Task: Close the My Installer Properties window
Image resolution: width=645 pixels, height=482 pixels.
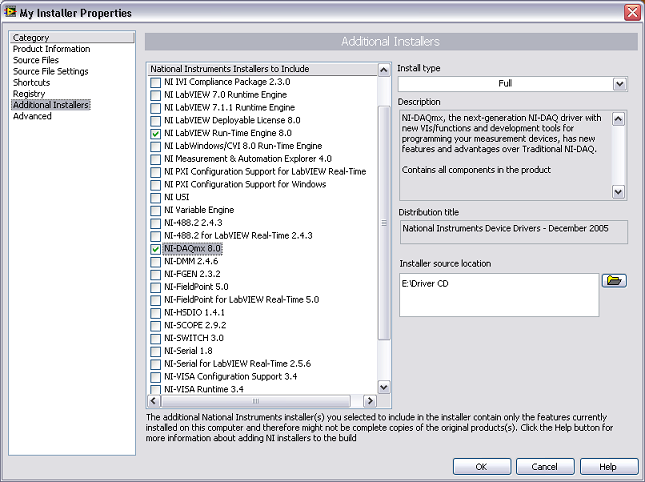Action: [x=632, y=12]
